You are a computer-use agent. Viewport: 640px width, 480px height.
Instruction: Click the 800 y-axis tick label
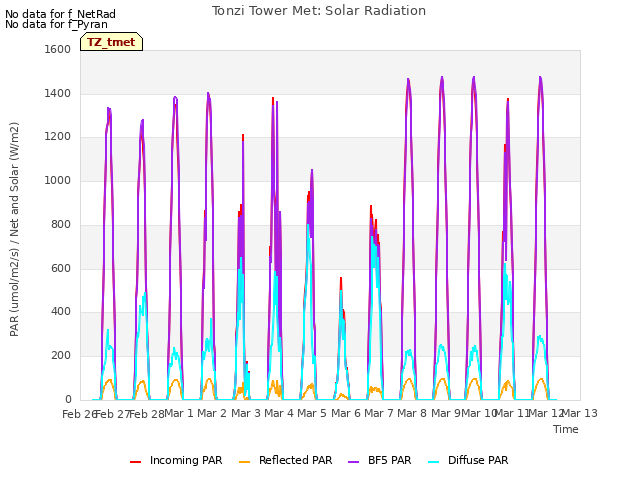tap(61, 224)
